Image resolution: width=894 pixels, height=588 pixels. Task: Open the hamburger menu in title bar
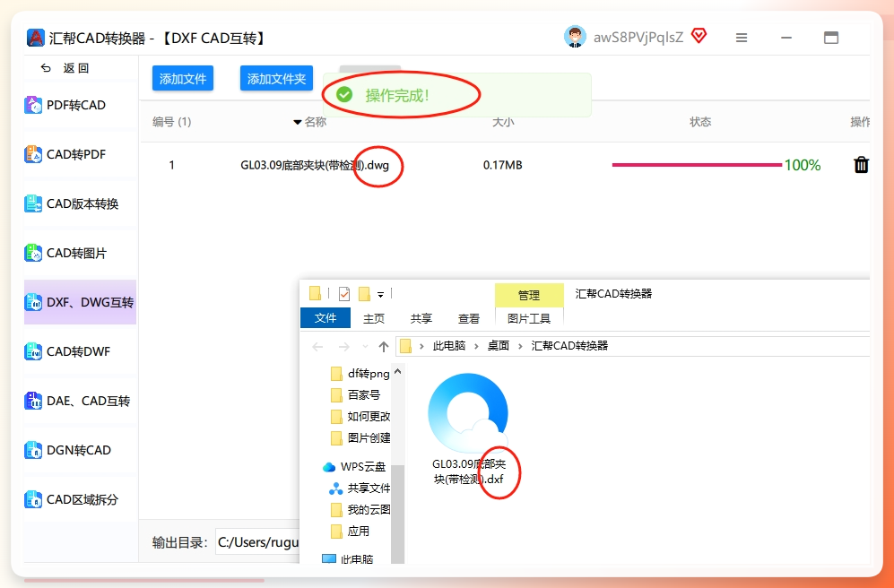coord(742,38)
